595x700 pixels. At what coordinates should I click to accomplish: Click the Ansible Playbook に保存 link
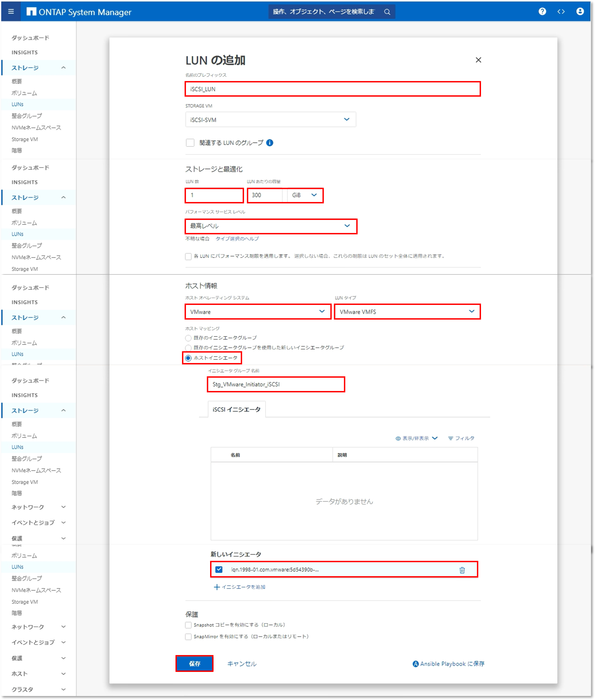click(x=448, y=664)
